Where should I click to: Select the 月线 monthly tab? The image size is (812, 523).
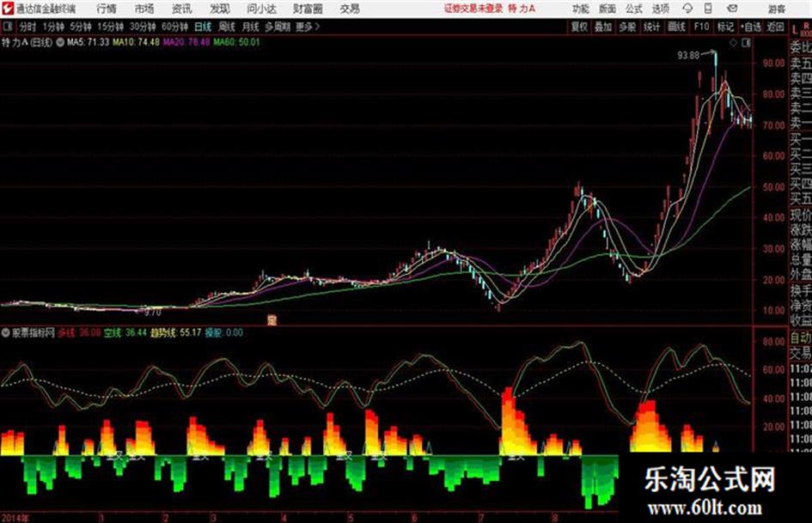[251, 27]
